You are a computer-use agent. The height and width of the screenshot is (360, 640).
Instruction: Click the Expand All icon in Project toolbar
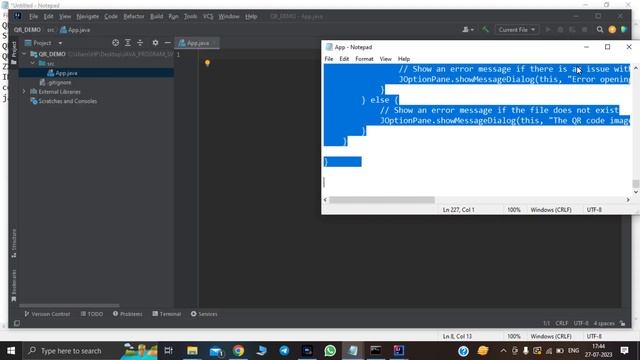point(128,43)
